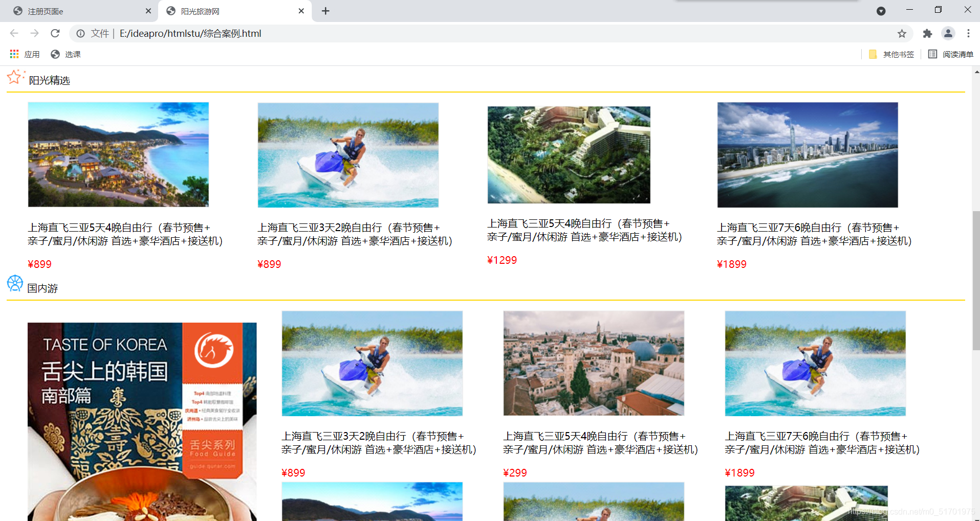Open a new tab with the plus button
The image size is (980, 521).
pyautogui.click(x=325, y=11)
